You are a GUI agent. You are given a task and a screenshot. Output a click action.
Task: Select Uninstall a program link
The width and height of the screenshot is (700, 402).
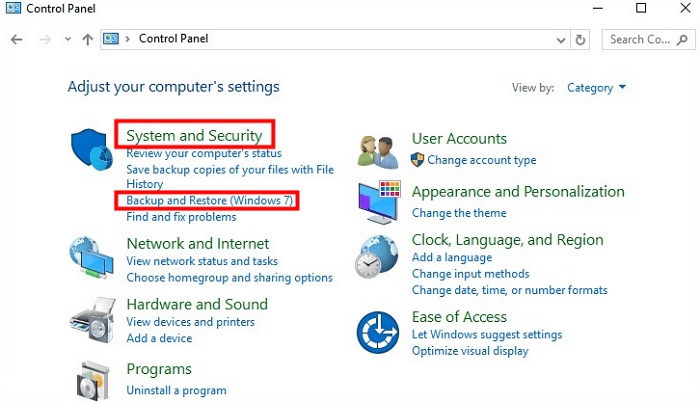176,390
